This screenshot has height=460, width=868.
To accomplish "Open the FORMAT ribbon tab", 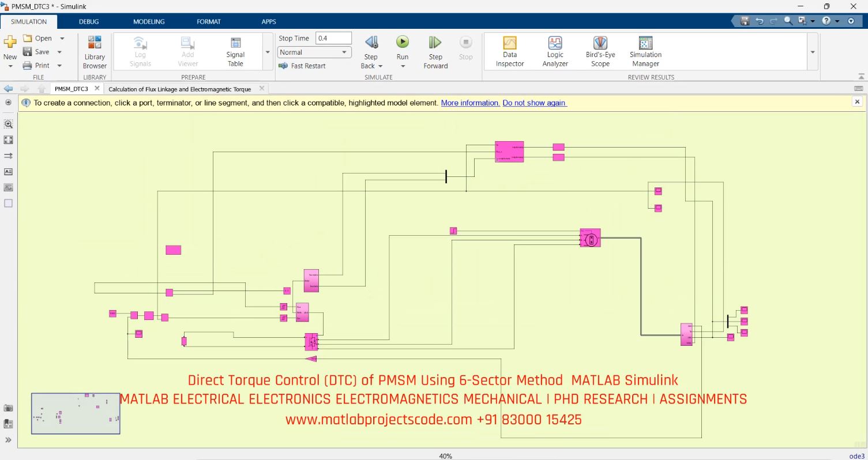I will (209, 22).
